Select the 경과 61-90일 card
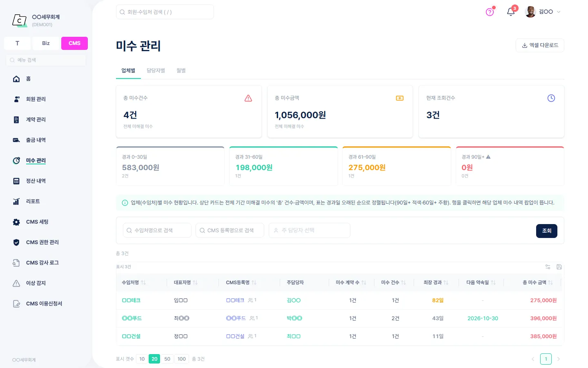588x368 pixels. [x=397, y=166]
